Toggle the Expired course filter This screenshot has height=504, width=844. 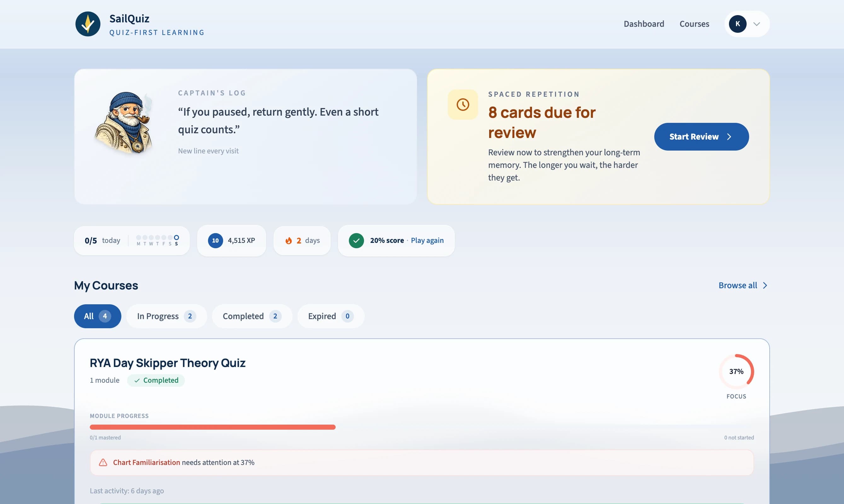pos(330,316)
